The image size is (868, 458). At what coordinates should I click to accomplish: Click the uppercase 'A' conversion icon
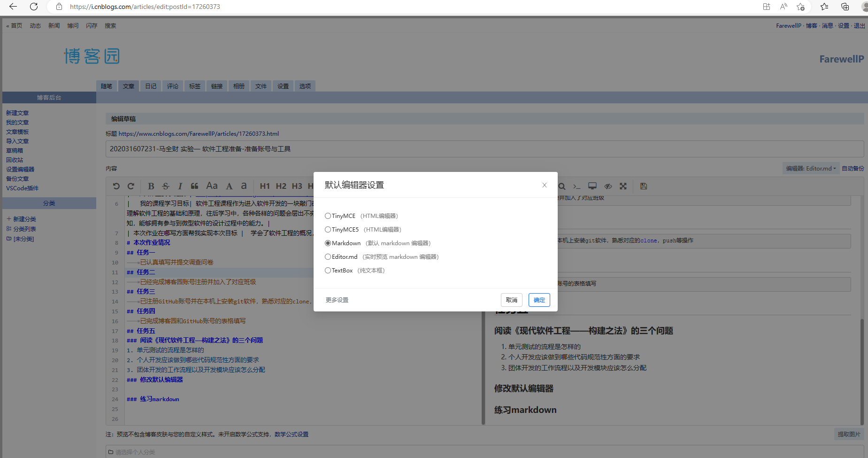tap(229, 186)
